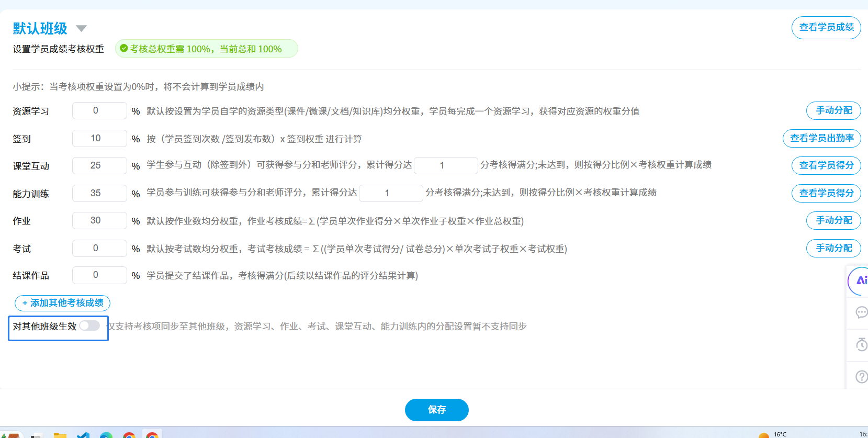868x438 pixels.
Task: Click the 结课作品 row label
Action: [31, 276]
